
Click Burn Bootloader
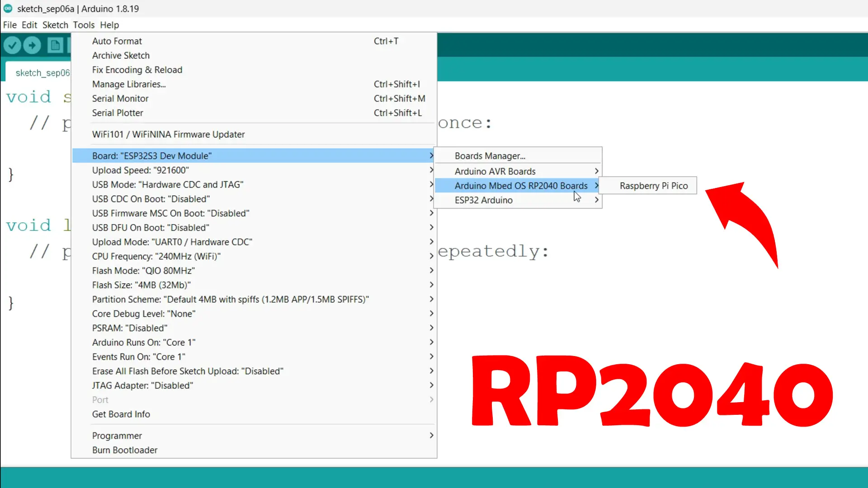254,450
